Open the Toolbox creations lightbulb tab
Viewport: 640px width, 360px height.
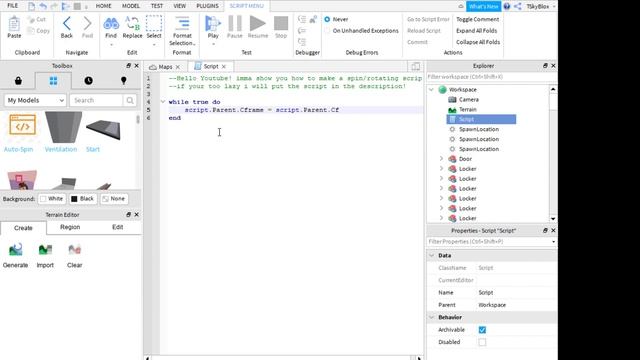pos(124,81)
